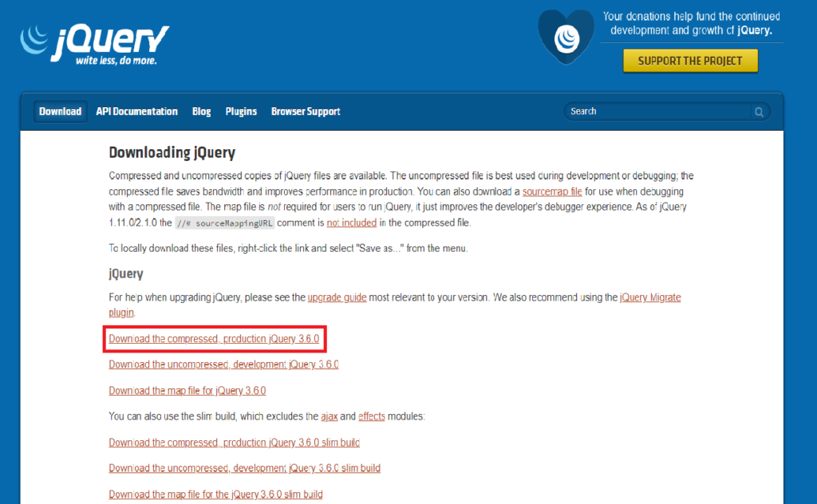Viewport: 817px width, 504px height.
Task: Open the effects module link
Action: point(372,416)
